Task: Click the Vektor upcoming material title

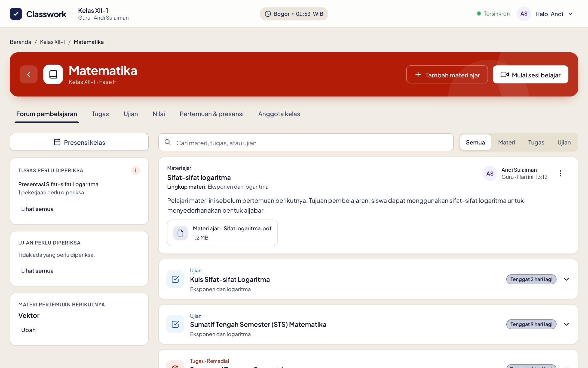Action: (29, 316)
